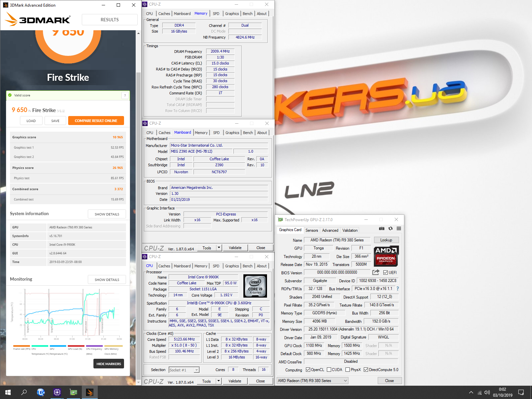
Task: Open Graphics tab in top CPU-Z window
Action: [x=232, y=14]
